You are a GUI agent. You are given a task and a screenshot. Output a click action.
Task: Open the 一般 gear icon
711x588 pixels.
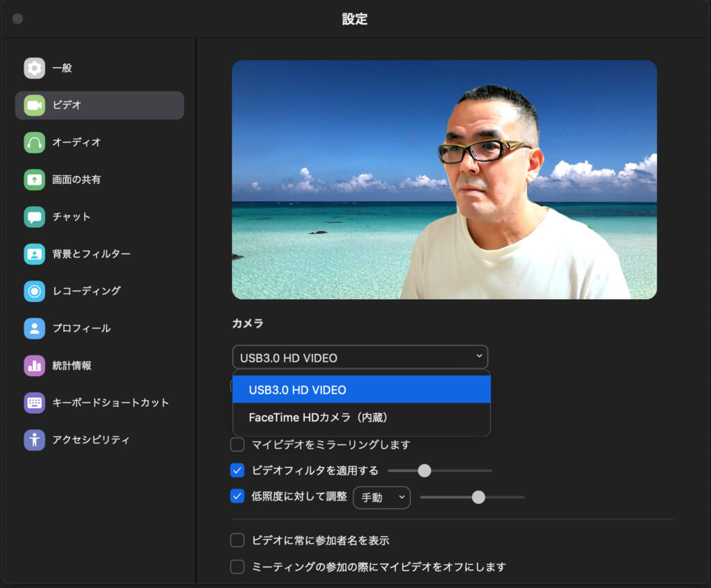[35, 68]
